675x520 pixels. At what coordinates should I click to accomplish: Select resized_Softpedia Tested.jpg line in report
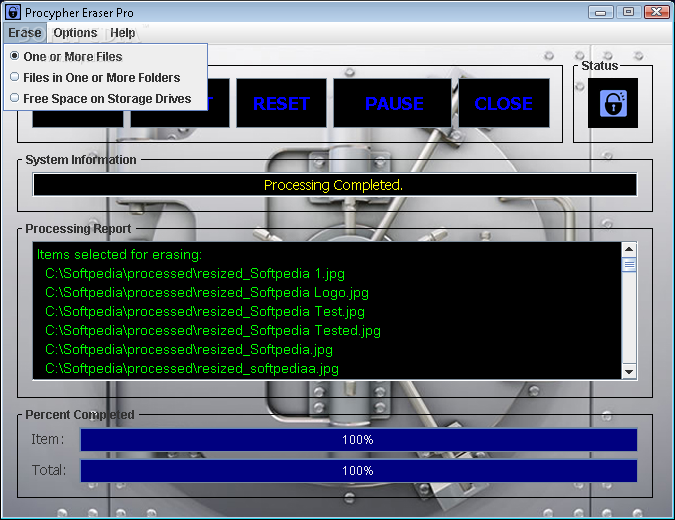tap(213, 331)
